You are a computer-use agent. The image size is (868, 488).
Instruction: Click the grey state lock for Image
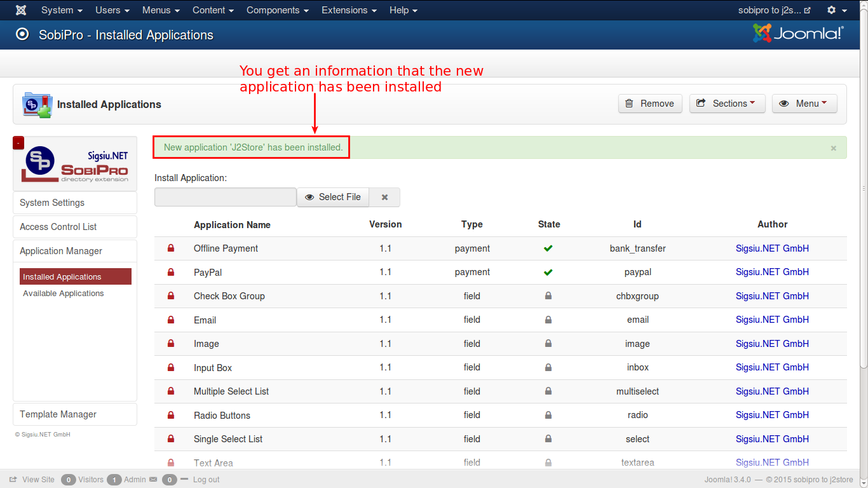pyautogui.click(x=548, y=344)
